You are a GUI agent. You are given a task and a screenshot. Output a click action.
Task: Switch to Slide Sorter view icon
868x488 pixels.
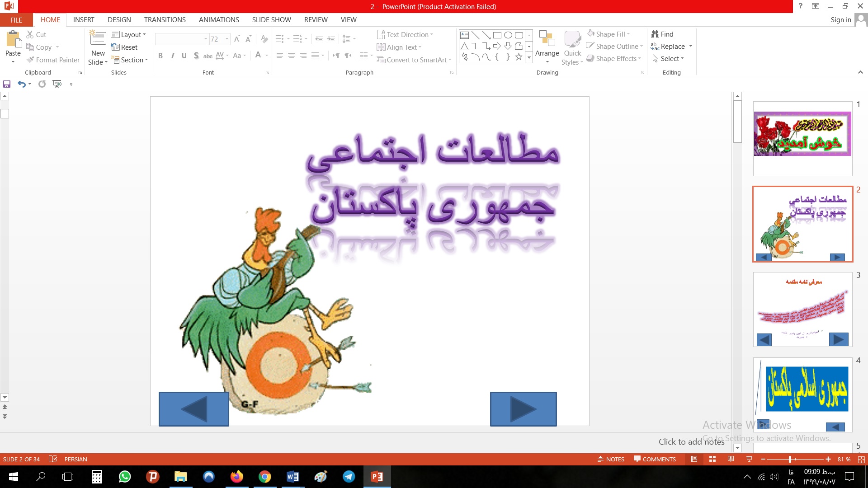(712, 459)
